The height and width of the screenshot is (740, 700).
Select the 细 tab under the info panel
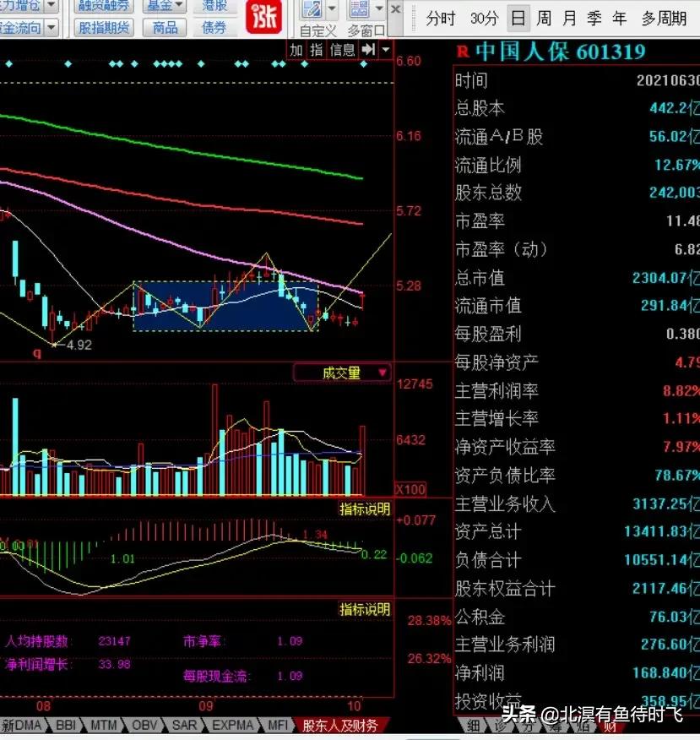(474, 726)
